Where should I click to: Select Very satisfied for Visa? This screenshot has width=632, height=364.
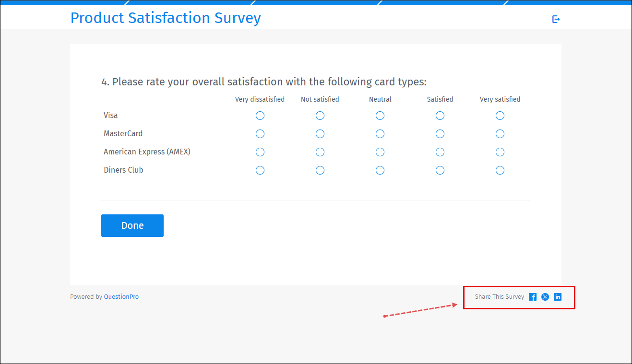point(500,116)
